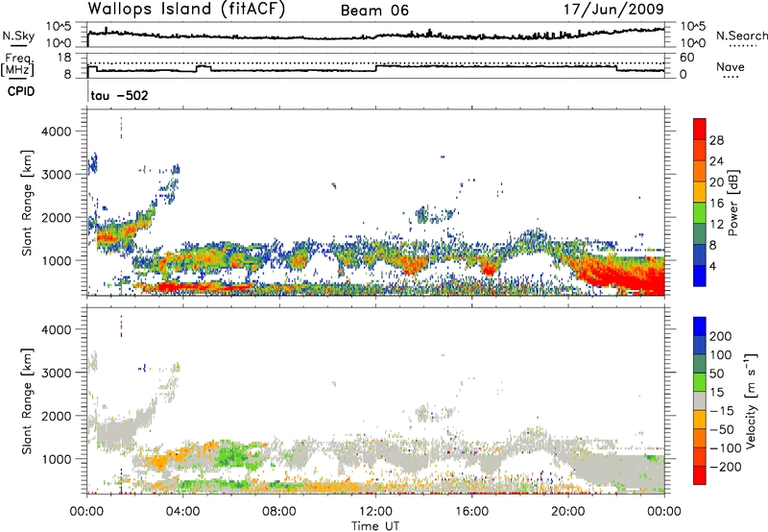Click the '04:00' time axis label

pyautogui.click(x=183, y=512)
